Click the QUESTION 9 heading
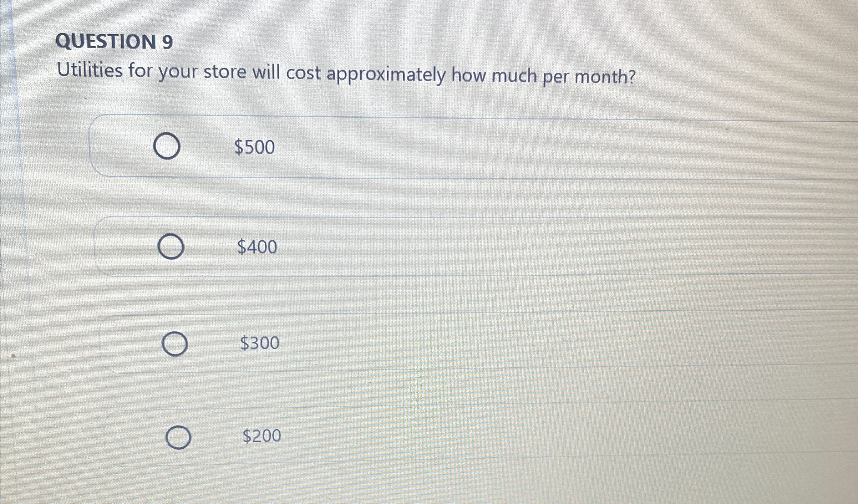The height and width of the screenshot is (504, 858). coord(115,42)
